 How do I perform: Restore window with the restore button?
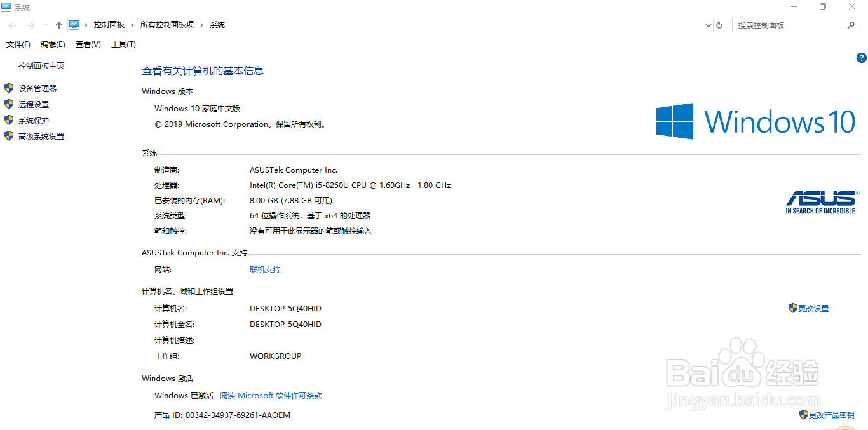823,7
